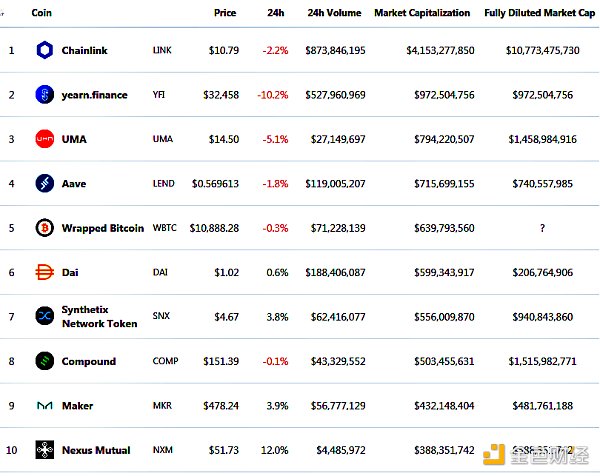Click the UMA logo icon
This screenshot has height=476, width=600.
44,139
